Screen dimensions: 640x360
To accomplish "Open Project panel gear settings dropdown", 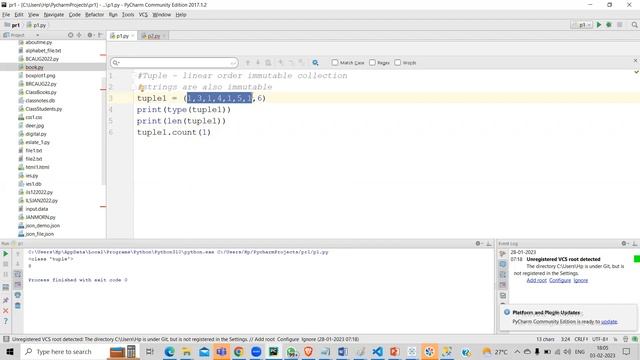I will click(90, 36).
